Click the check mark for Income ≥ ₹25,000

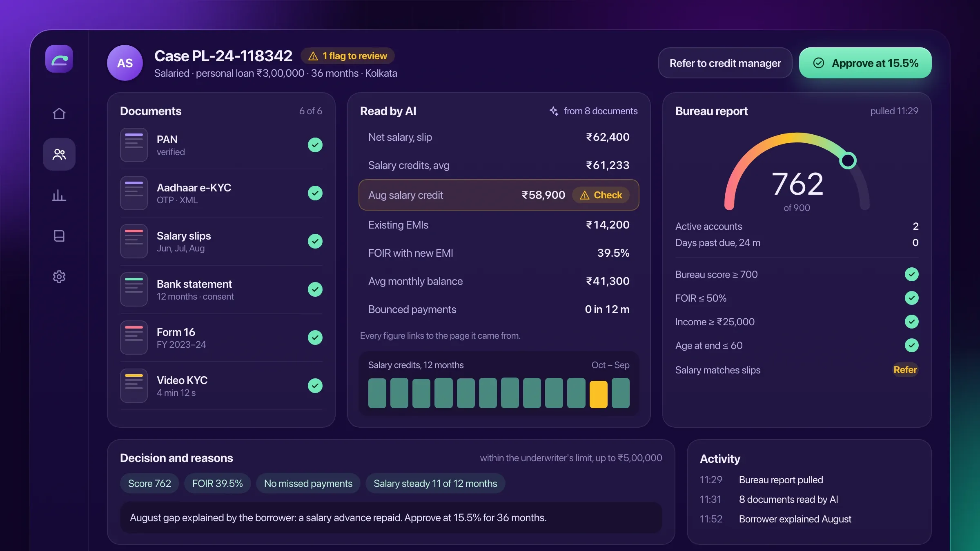[x=911, y=322]
